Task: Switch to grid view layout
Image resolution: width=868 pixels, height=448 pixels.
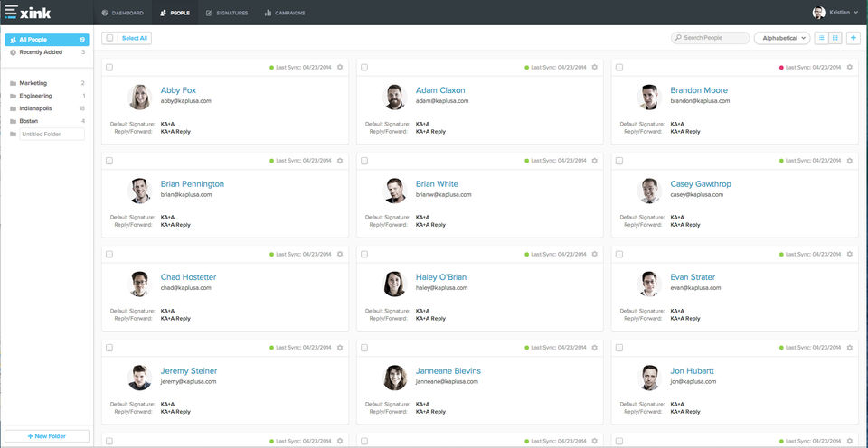Action: point(835,38)
